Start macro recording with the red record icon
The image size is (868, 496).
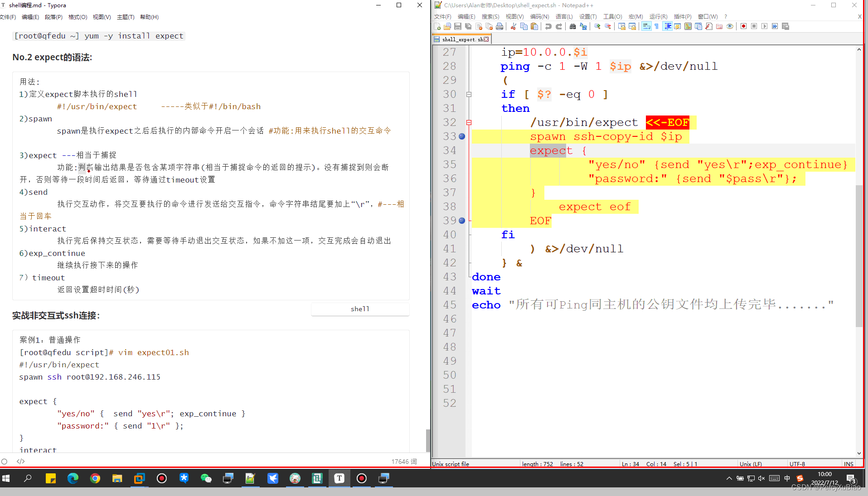tap(743, 26)
